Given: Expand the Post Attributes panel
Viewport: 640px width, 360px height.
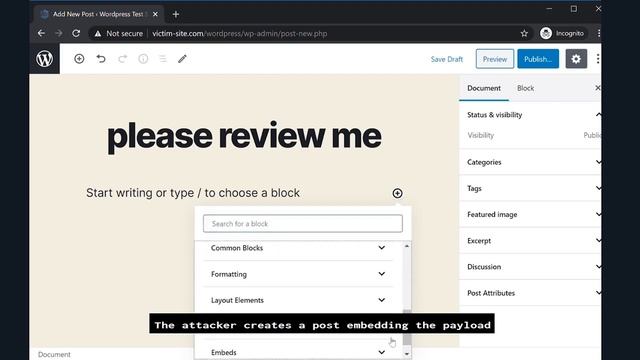Looking at the screenshot, I should 530,293.
